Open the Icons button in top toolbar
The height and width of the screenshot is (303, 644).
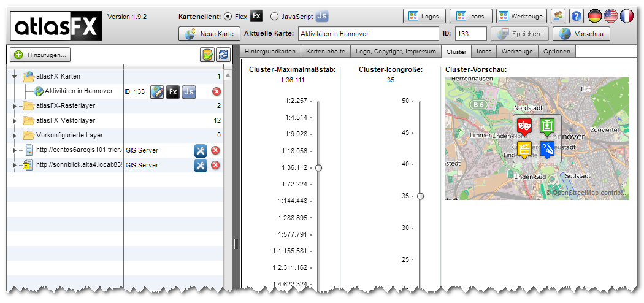pyautogui.click(x=471, y=17)
